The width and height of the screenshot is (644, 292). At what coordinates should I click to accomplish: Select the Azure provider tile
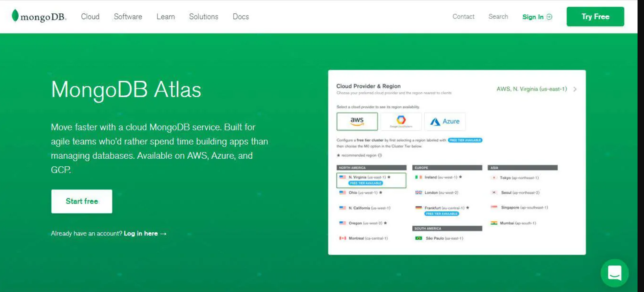coord(445,122)
